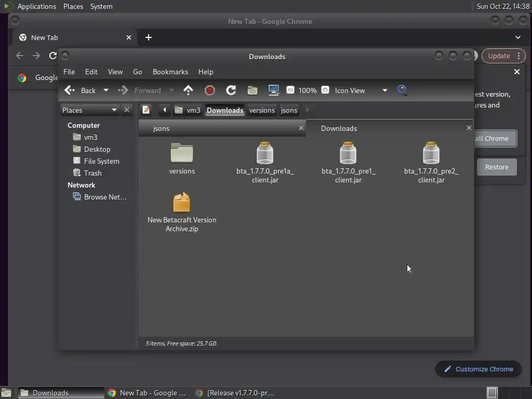
Task: Open the System menu in top panel
Action: (101, 6)
